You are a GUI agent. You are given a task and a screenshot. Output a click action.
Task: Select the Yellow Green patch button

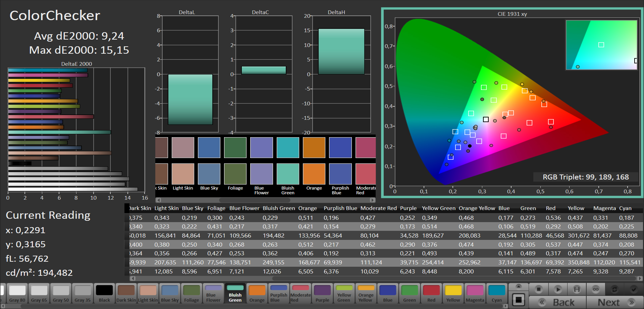pos(344,294)
